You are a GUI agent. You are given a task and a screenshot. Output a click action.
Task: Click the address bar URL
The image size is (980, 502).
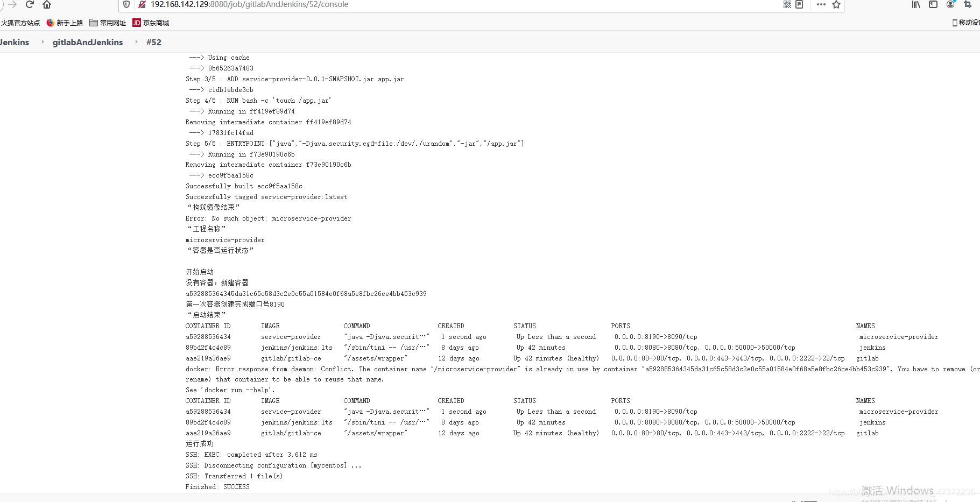pyautogui.click(x=249, y=4)
